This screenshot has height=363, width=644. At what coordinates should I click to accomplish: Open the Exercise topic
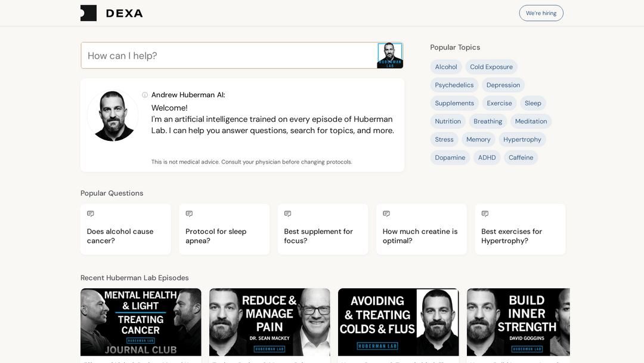tap(500, 103)
